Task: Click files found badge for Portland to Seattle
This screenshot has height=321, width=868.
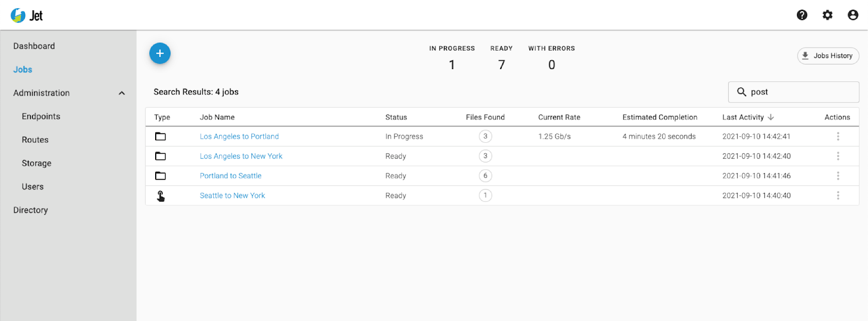Action: pyautogui.click(x=486, y=176)
